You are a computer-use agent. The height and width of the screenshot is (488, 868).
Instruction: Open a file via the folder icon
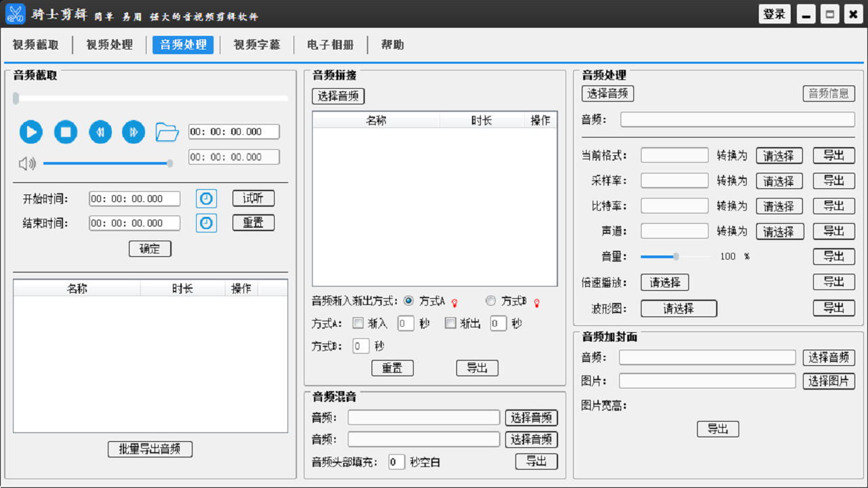pyautogui.click(x=166, y=131)
